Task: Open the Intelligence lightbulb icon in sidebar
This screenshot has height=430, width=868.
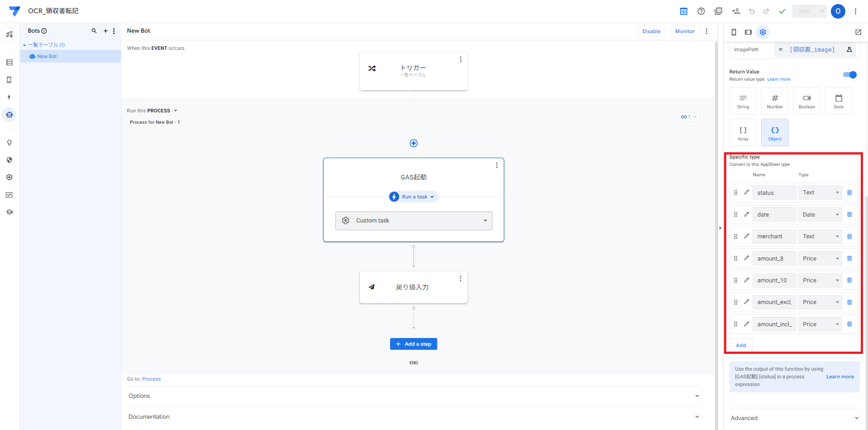Action: 9,143
